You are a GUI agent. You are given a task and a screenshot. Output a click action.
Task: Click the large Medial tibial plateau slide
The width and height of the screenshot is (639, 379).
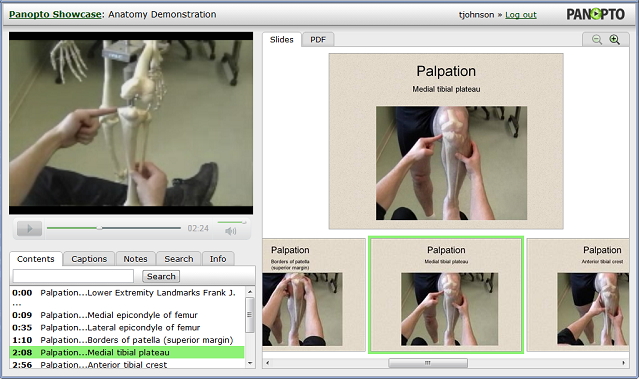[446, 141]
